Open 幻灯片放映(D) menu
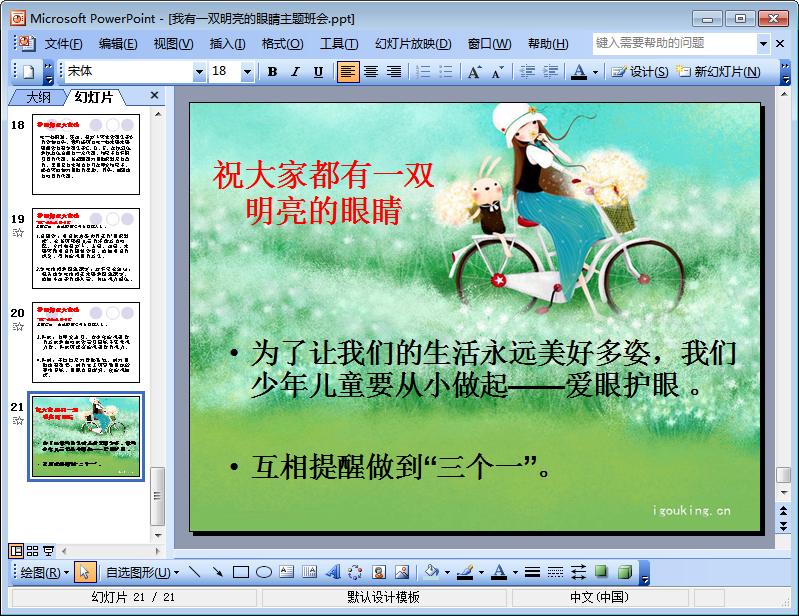 (413, 44)
